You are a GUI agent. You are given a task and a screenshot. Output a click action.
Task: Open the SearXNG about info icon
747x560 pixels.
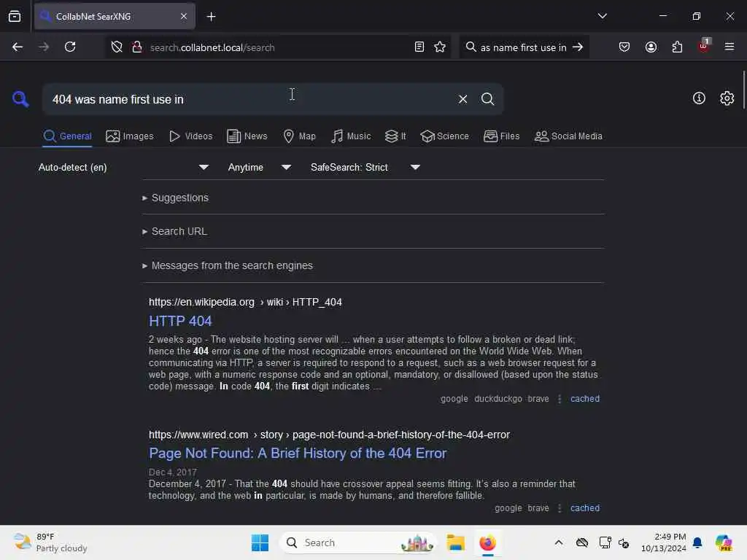point(699,98)
